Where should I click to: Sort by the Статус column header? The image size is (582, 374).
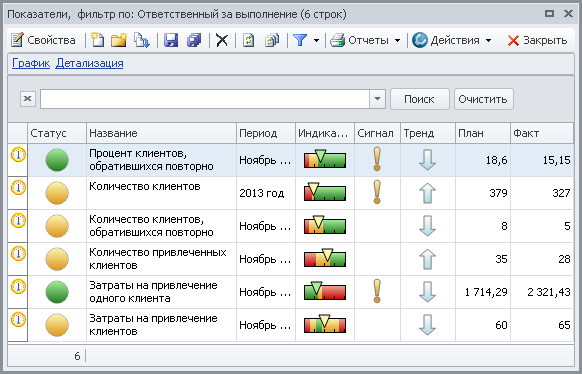click(x=57, y=133)
